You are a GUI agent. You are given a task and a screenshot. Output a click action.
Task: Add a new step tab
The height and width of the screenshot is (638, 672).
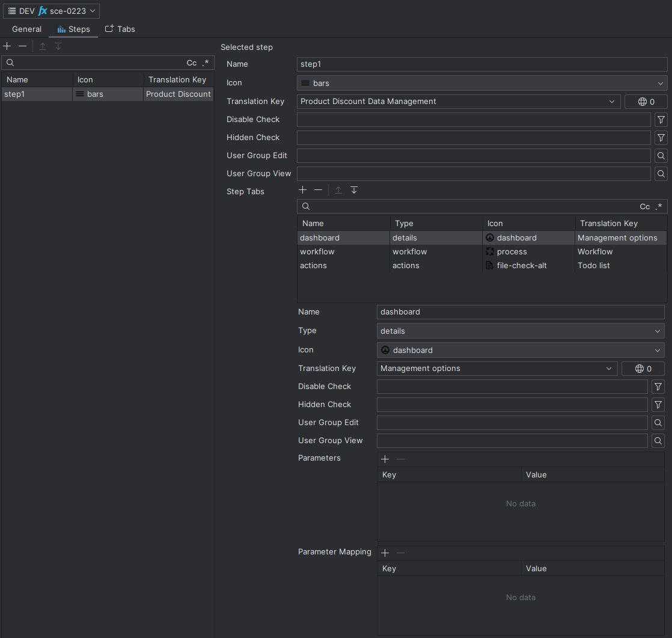(302, 190)
